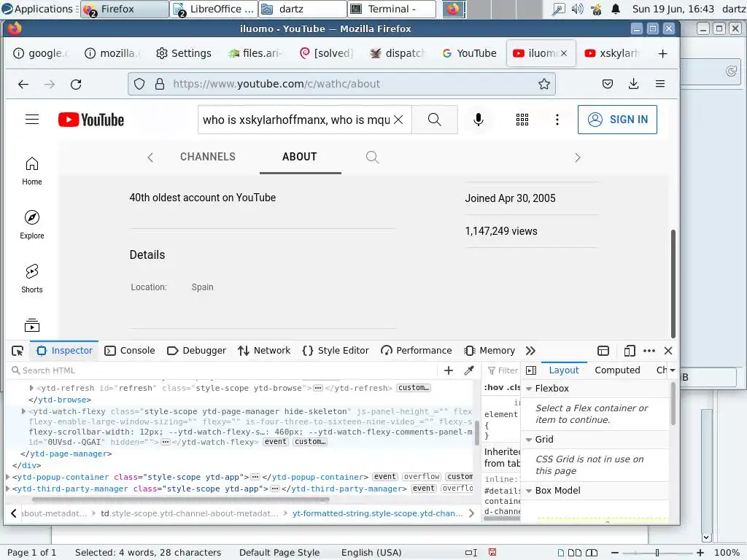Collapse the Flexbox section
The height and width of the screenshot is (560, 747).
(528, 389)
